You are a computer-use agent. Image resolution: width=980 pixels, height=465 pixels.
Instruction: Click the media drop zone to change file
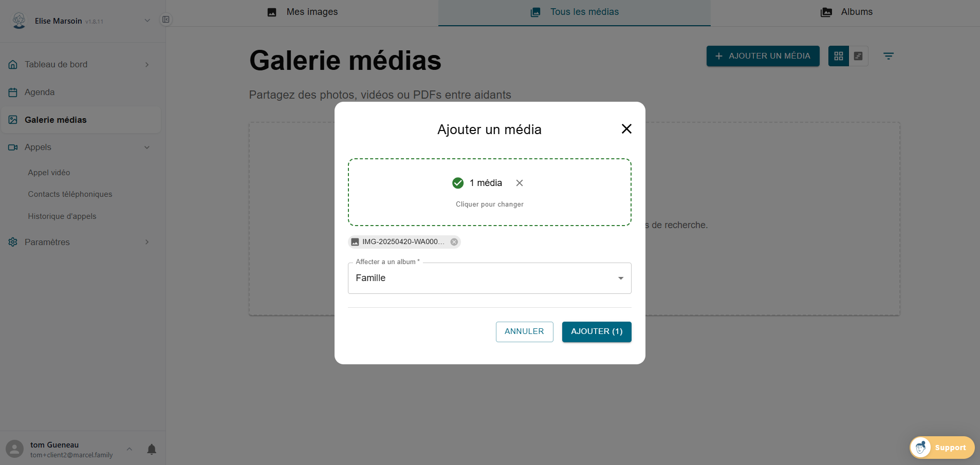point(489,204)
